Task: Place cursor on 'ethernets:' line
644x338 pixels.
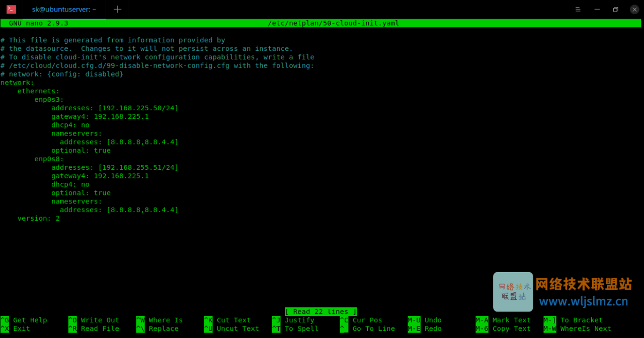Action: [39, 91]
